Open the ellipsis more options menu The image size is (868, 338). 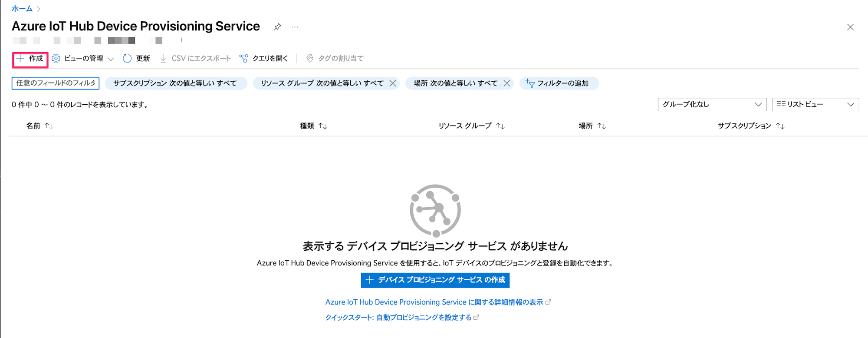click(x=295, y=27)
